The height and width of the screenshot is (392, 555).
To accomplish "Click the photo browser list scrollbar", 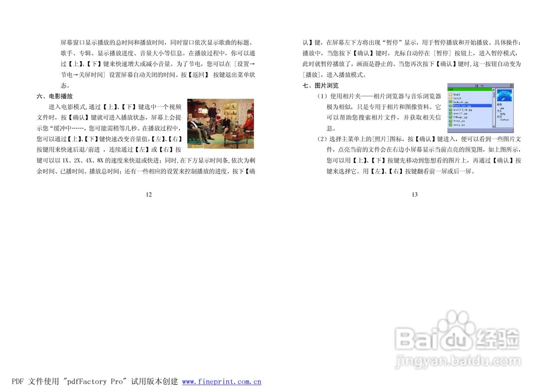I will point(493,108).
